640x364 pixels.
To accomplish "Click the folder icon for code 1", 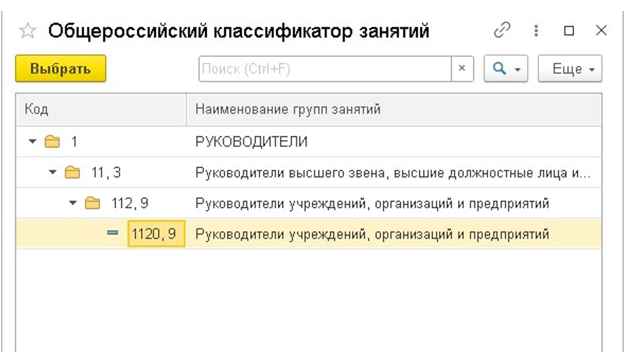I will 52,142.
